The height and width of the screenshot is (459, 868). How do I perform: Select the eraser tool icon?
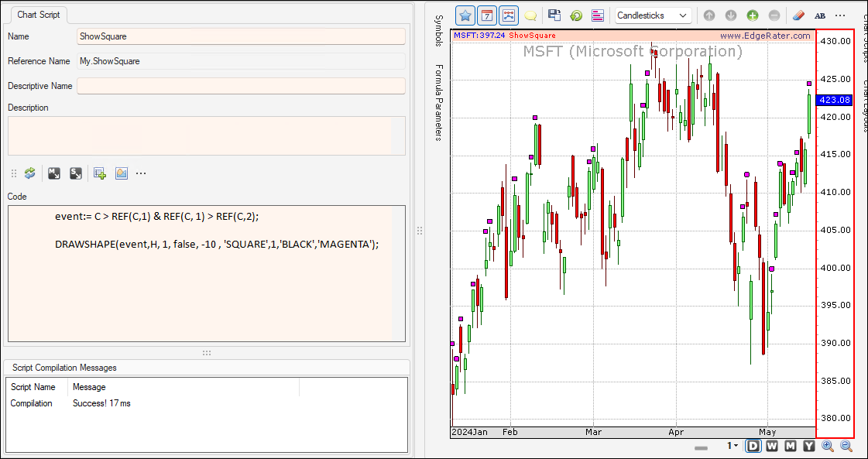pos(799,15)
